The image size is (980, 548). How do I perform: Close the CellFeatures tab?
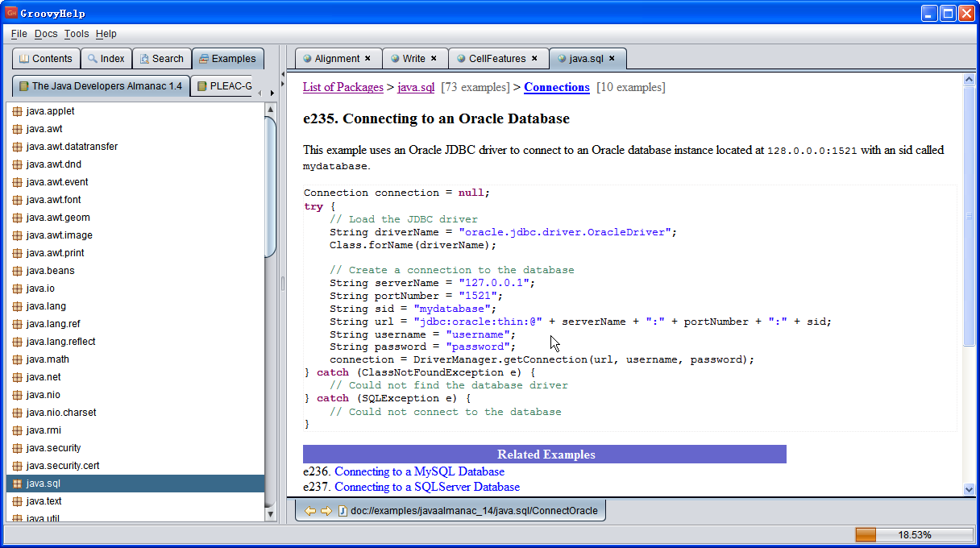pyautogui.click(x=534, y=59)
